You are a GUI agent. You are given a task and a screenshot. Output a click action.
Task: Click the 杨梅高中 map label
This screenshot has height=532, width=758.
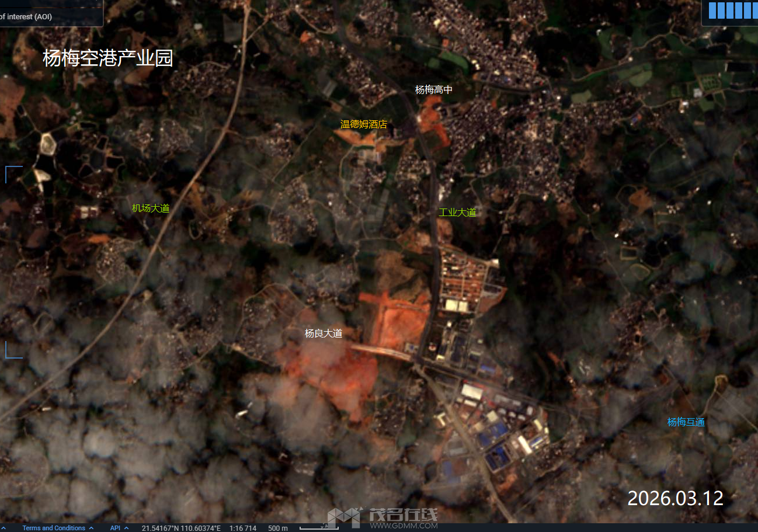pos(434,89)
